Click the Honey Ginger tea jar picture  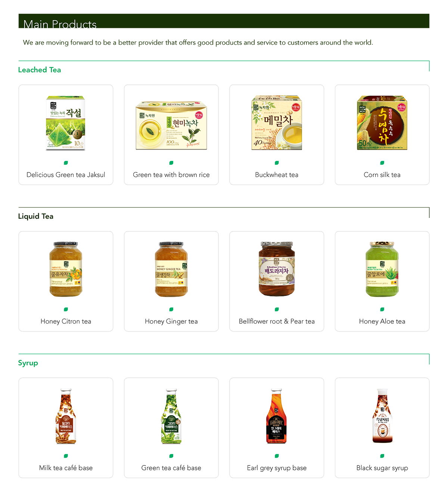[x=171, y=270]
